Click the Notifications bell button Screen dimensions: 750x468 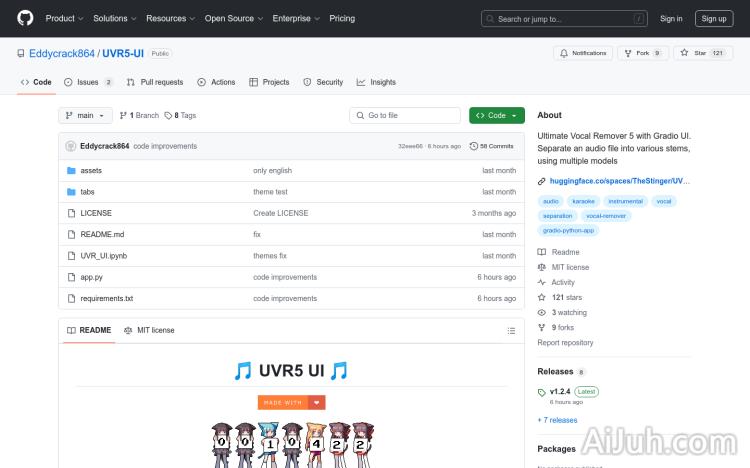[x=583, y=53]
